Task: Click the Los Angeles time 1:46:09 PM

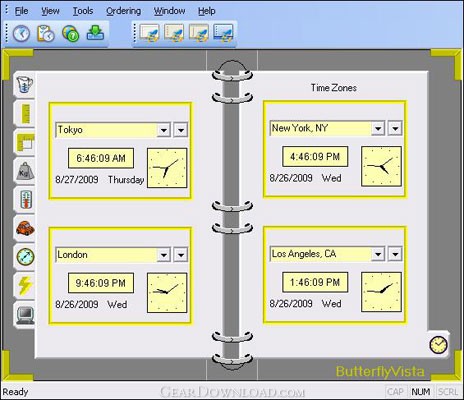Action: coord(315,282)
